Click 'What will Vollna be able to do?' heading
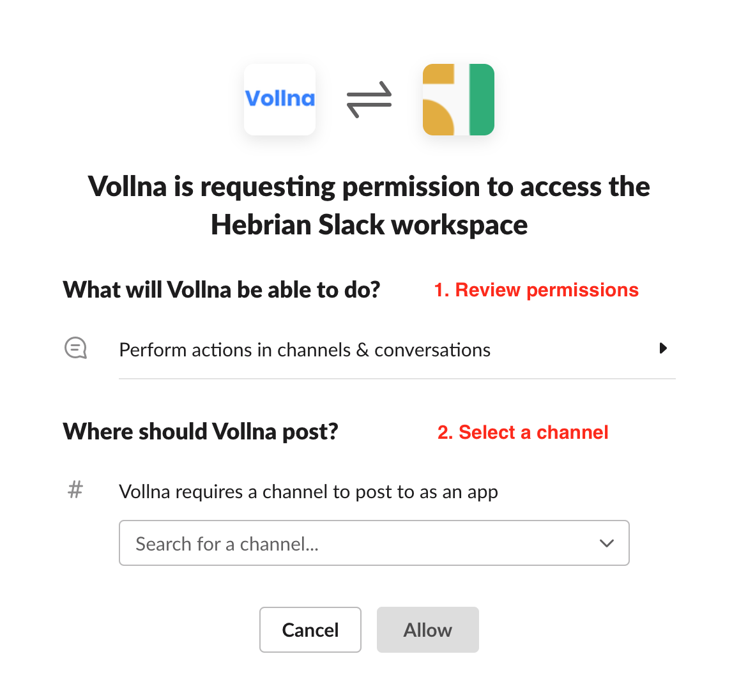This screenshot has width=755, height=700. pyautogui.click(x=222, y=290)
